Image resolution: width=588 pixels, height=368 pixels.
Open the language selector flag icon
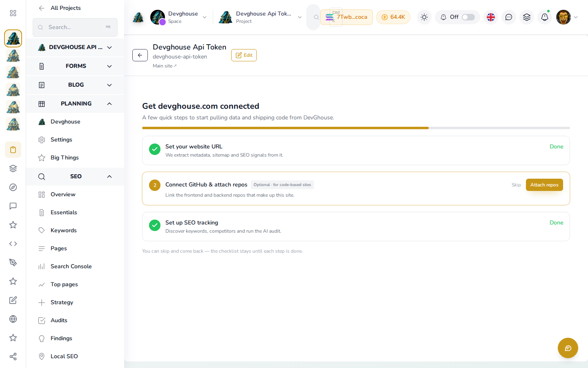pyautogui.click(x=491, y=17)
